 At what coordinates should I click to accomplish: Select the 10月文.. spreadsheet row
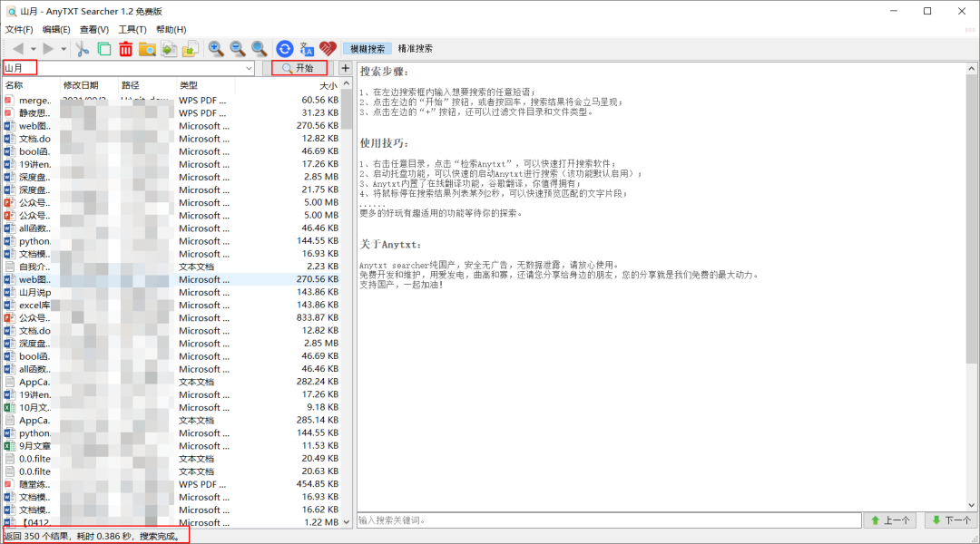point(171,407)
